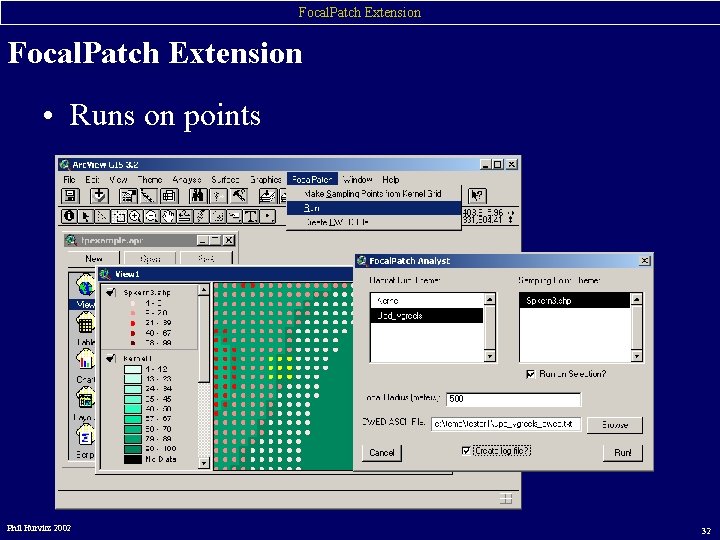
Task: Click the Kernel1 35 - 45 color swatch
Action: click(133, 399)
